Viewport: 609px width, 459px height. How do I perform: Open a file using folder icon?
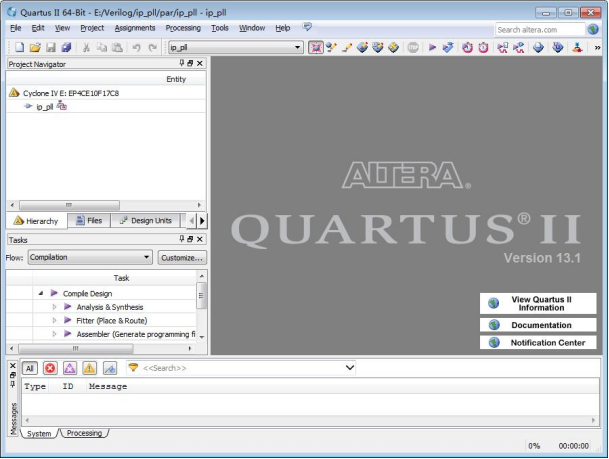coord(35,47)
